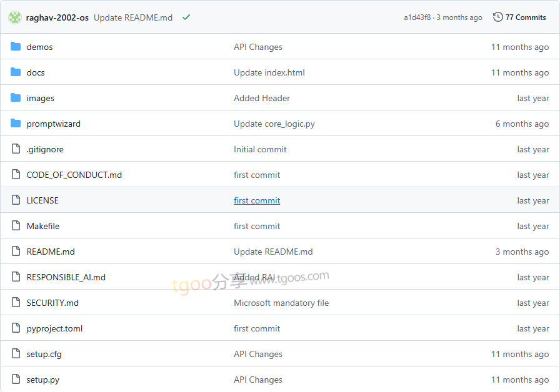Image resolution: width=560 pixels, height=392 pixels.
Task: Click the LICENSE file icon
Action: tap(16, 200)
